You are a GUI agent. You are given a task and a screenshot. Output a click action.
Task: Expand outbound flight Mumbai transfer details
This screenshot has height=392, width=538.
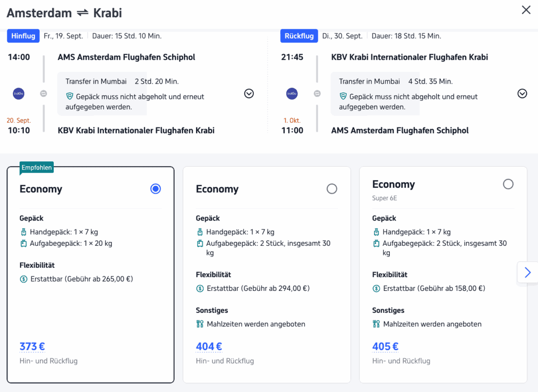click(249, 93)
